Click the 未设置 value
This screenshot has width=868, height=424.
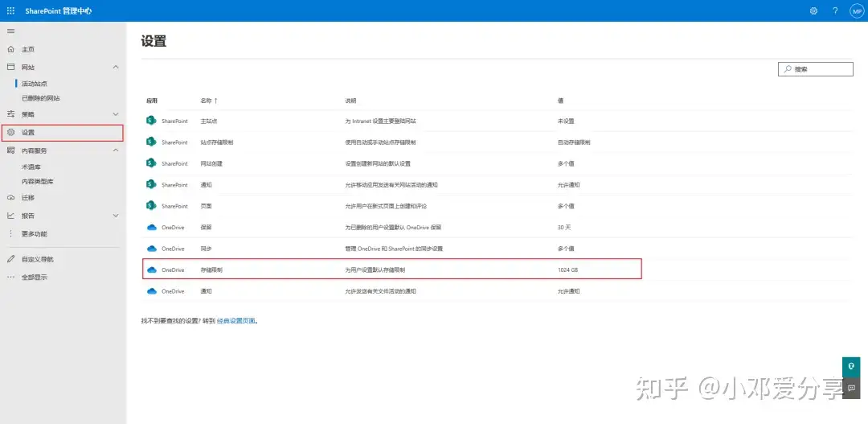[x=566, y=121]
